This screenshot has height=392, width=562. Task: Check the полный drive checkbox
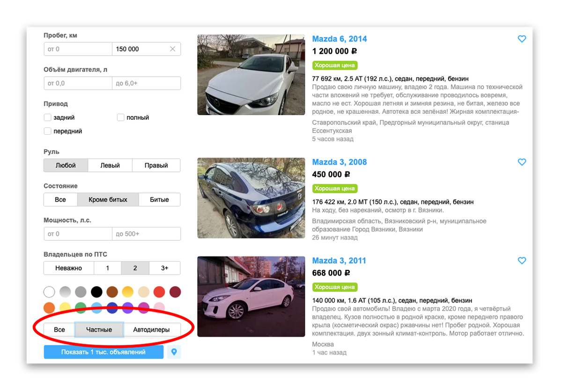tap(120, 117)
